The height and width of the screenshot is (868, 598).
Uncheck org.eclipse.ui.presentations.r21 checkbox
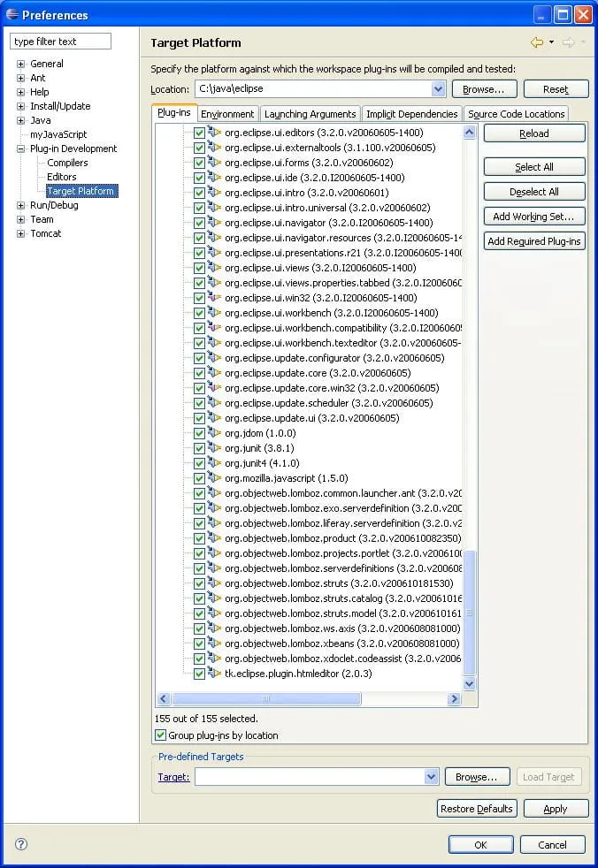point(200,253)
